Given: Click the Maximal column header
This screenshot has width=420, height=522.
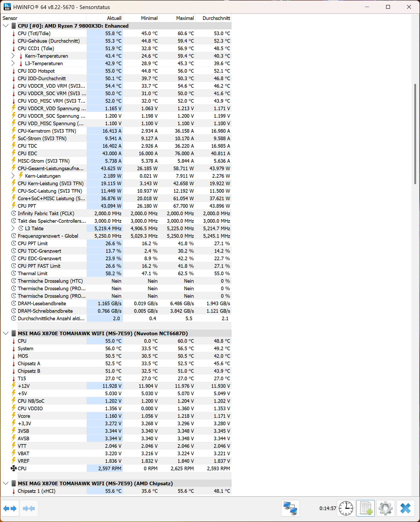Looking at the screenshot, I should [177, 18].
